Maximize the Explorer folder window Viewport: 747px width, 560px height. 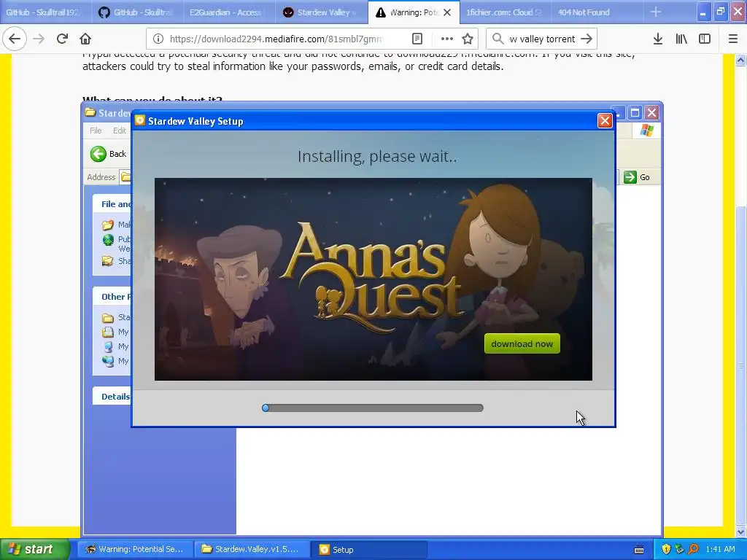coord(635,113)
